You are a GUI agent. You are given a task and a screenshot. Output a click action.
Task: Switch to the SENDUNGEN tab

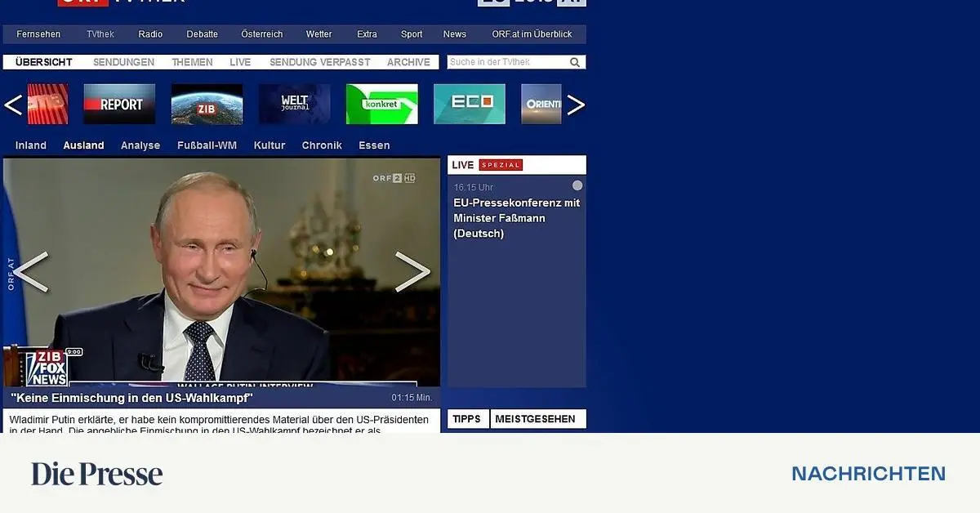point(123,61)
